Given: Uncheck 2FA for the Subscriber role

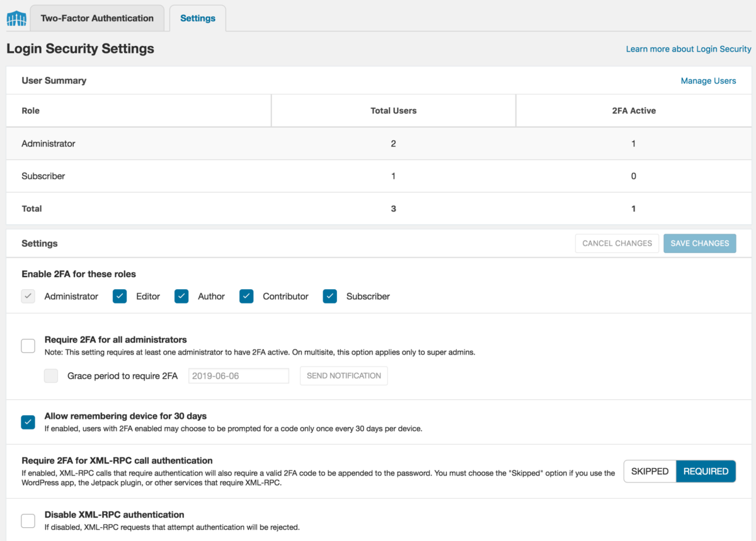Looking at the screenshot, I should click(x=329, y=296).
